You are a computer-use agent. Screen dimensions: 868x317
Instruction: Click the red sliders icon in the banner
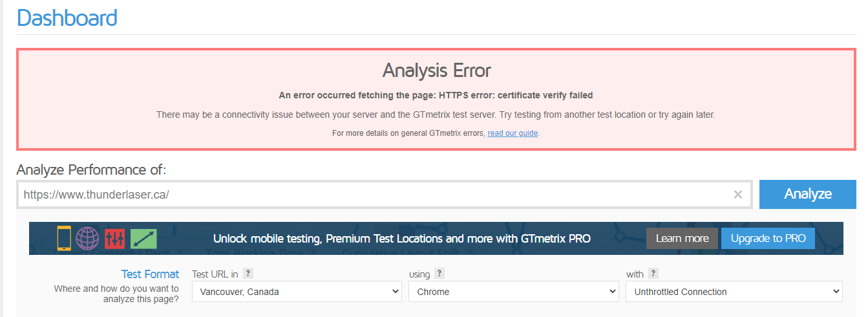(114, 239)
